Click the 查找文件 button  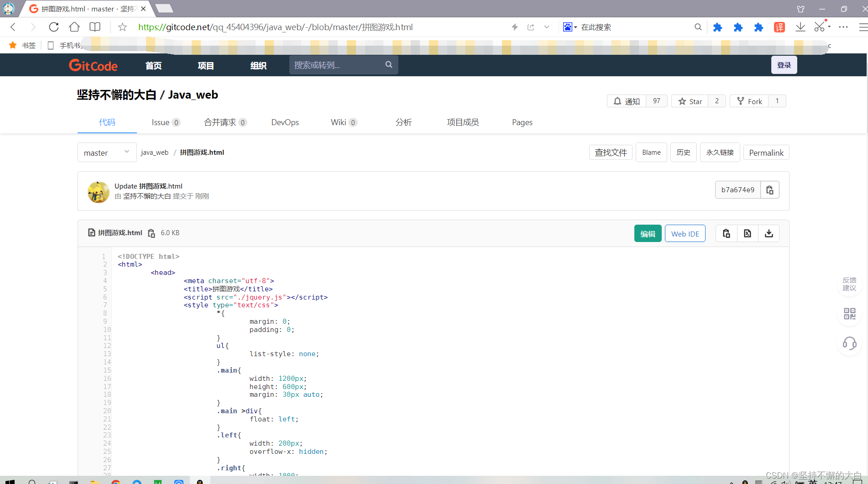coord(611,153)
